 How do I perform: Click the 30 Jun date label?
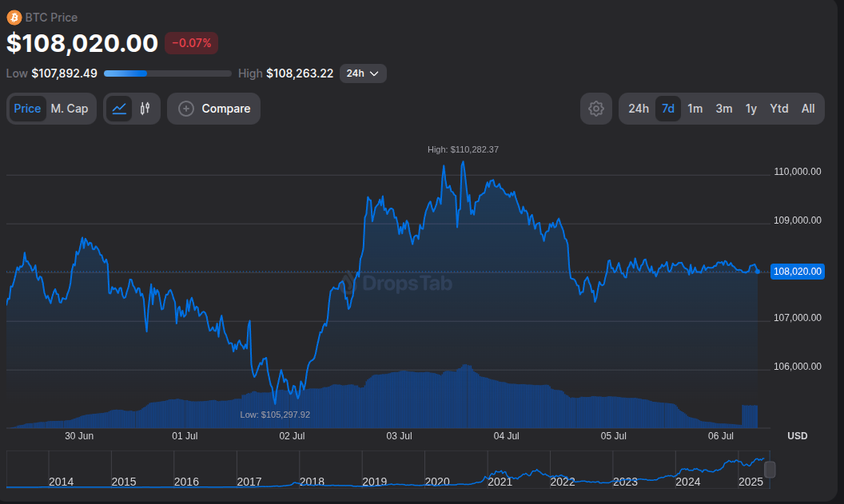pyautogui.click(x=79, y=435)
